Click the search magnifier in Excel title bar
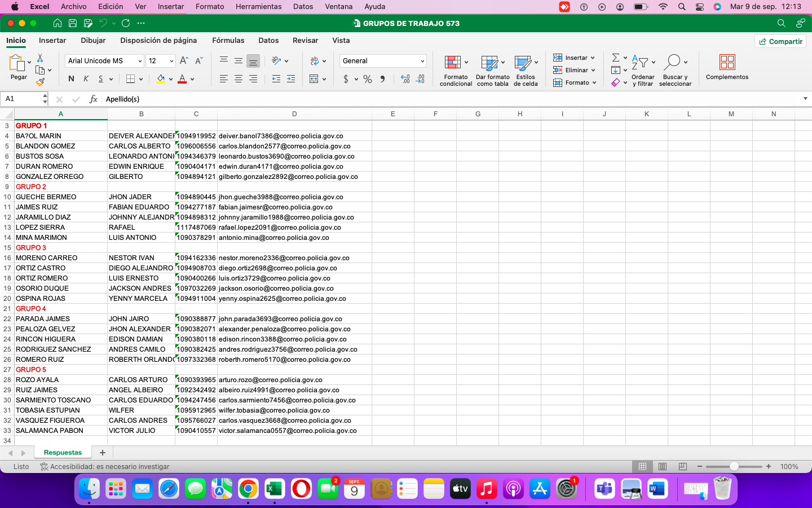This screenshot has height=508, width=812. (781, 23)
